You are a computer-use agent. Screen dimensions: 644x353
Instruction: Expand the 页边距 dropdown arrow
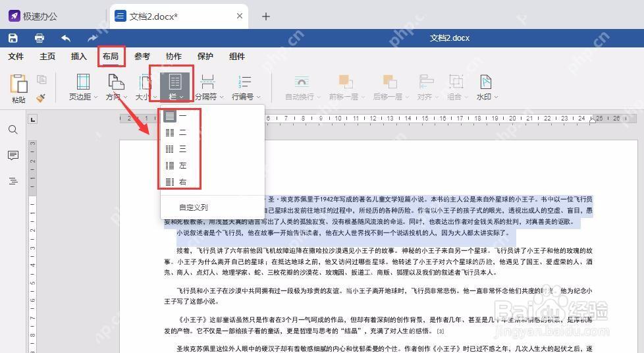[x=96, y=97]
